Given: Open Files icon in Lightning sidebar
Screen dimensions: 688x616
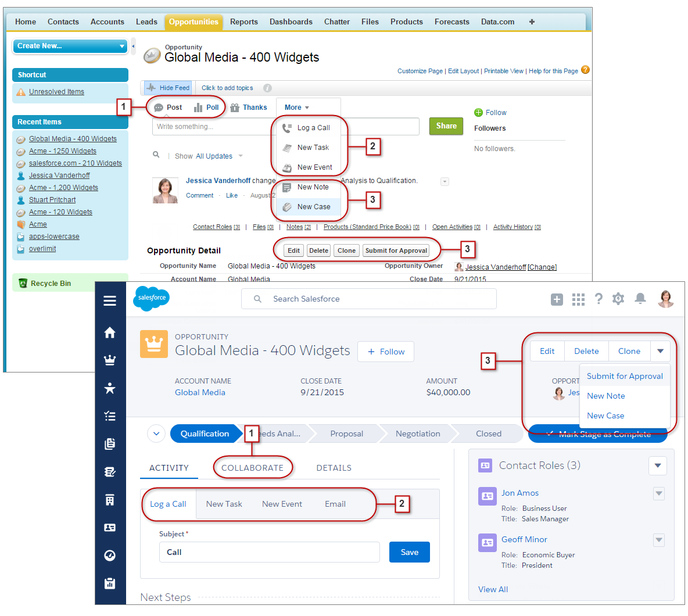Looking at the screenshot, I should pyautogui.click(x=110, y=443).
